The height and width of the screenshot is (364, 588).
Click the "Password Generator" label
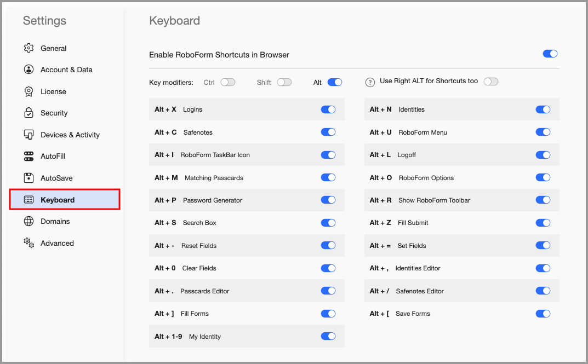(213, 200)
